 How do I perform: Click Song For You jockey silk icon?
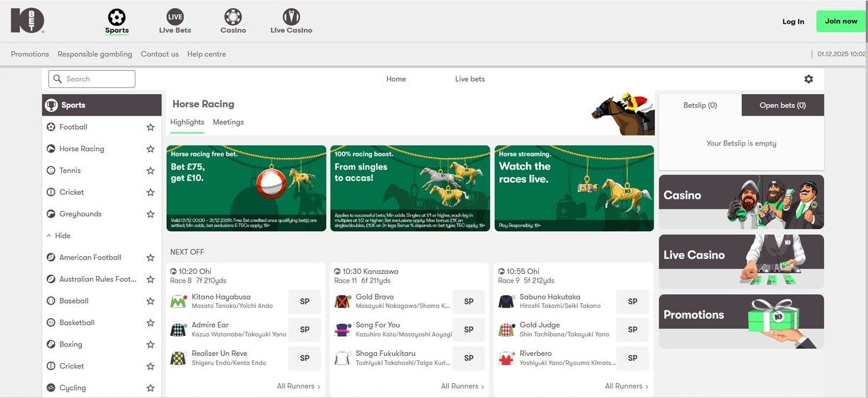tap(342, 330)
